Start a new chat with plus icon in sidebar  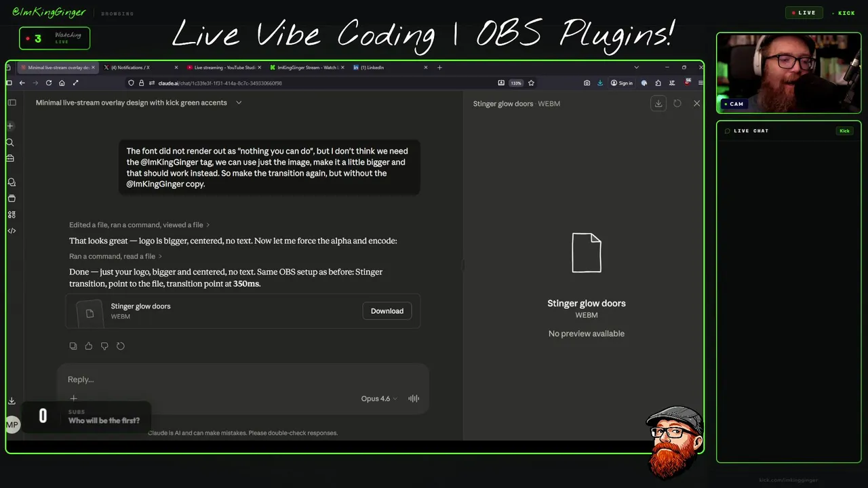[10, 126]
